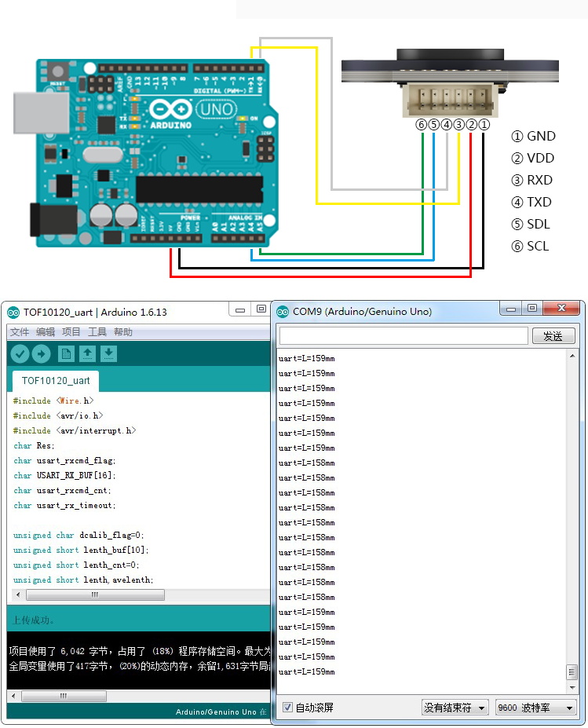Click the code editor horizontal scrollbar thumb
The height and width of the screenshot is (728, 588).
pos(94,595)
